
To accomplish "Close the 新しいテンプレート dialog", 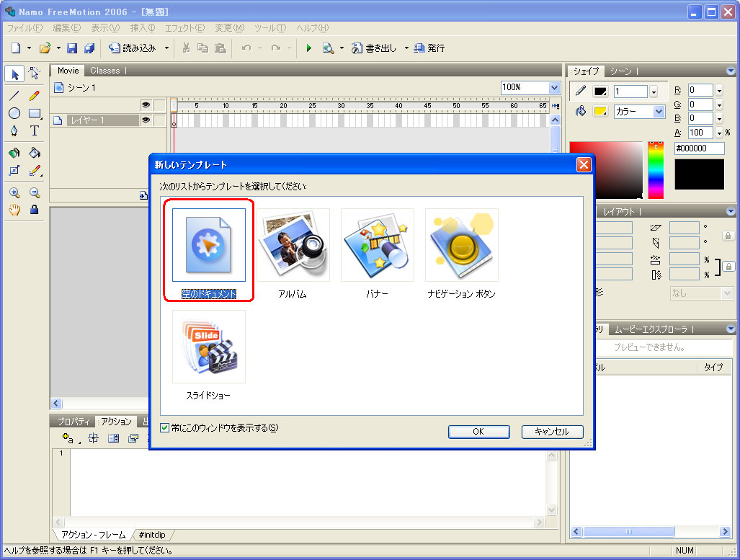I will click(584, 165).
